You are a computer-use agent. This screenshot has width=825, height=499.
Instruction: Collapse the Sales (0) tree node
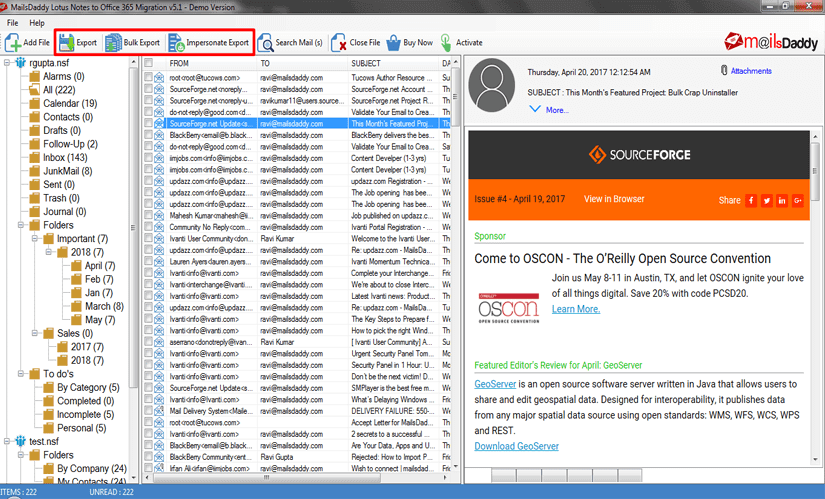click(35, 333)
